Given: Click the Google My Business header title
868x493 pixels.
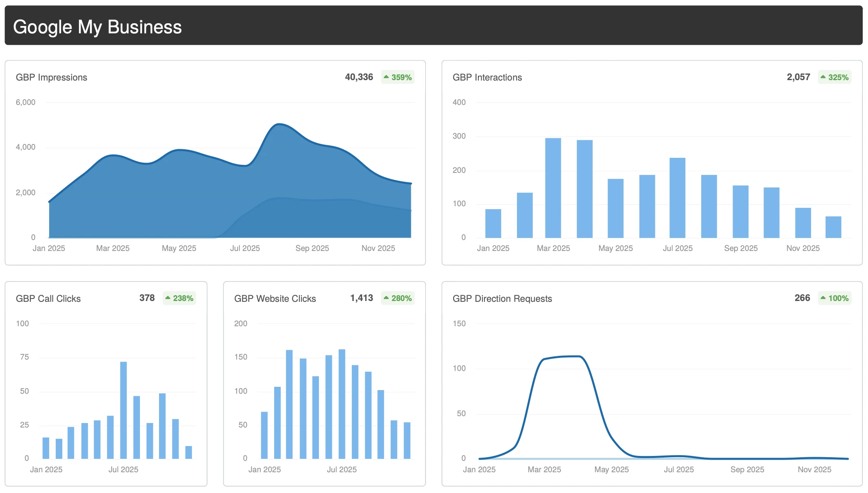Looking at the screenshot, I should (97, 27).
